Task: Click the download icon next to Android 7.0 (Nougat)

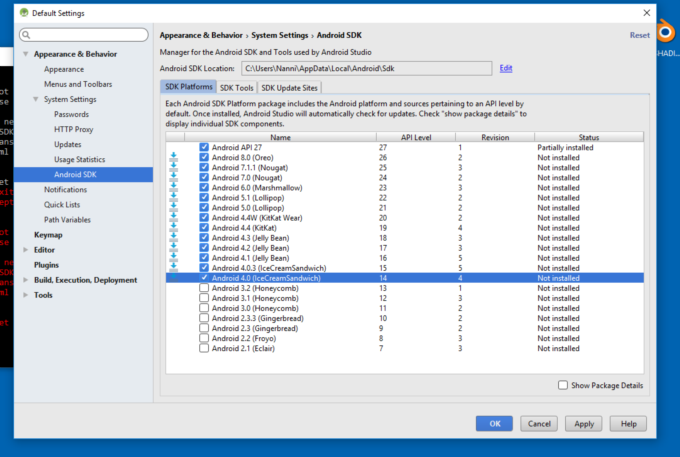Action: 173,177
